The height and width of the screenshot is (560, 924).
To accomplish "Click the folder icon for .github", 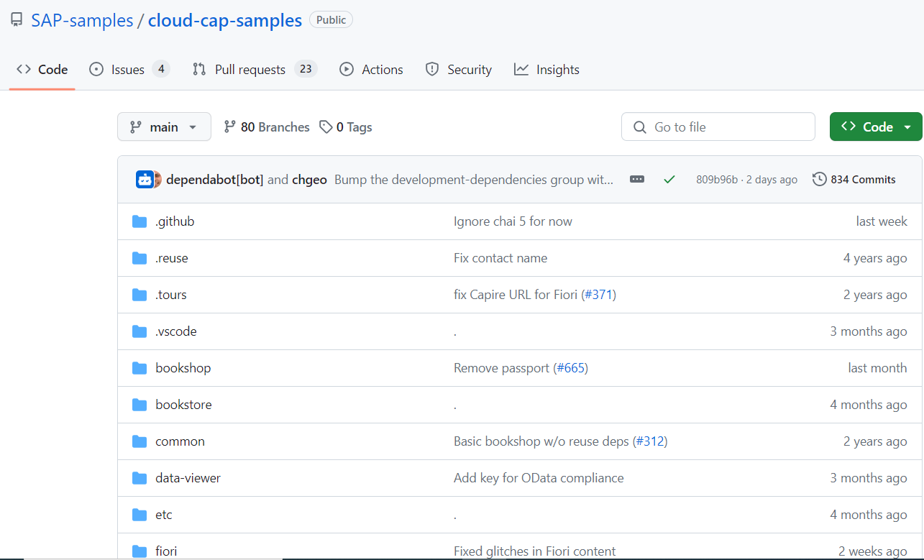I will pos(139,221).
